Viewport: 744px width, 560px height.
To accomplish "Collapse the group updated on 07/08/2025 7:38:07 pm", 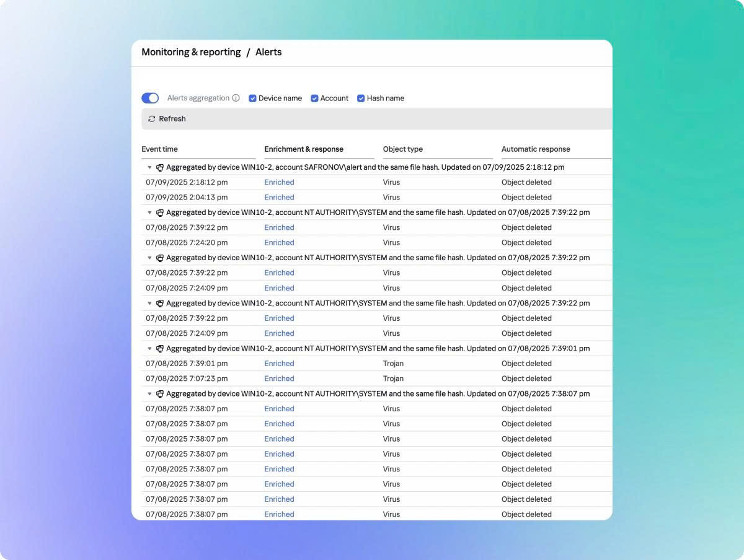I will [149, 394].
